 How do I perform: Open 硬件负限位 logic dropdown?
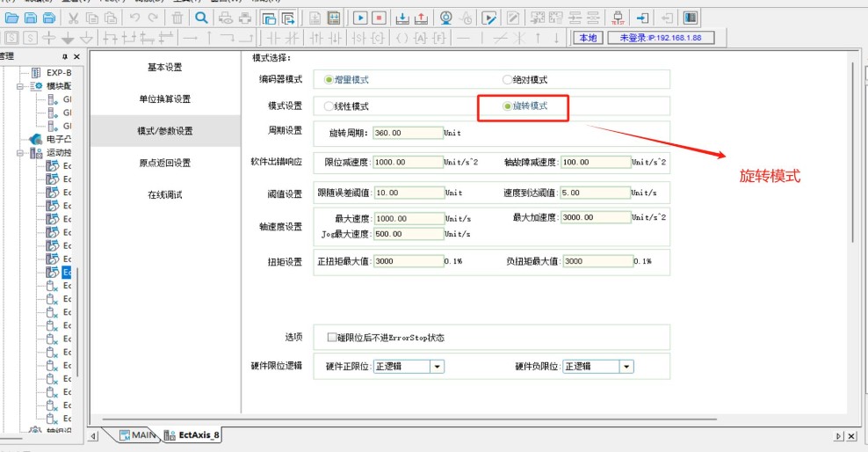tap(626, 367)
